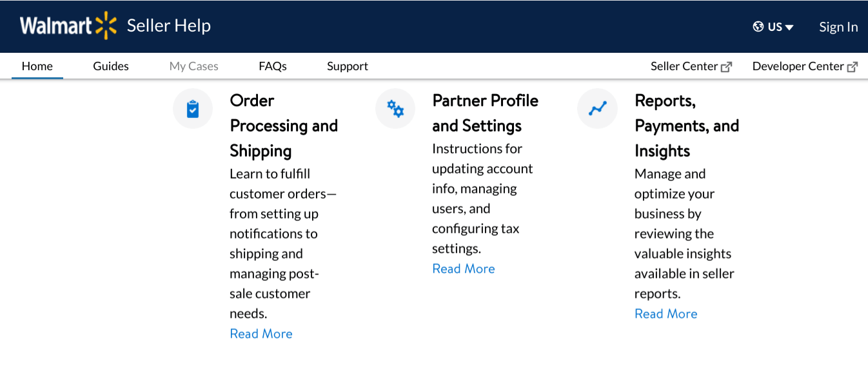The width and height of the screenshot is (868, 366).
Task: Open the Home tab
Action: [x=37, y=66]
